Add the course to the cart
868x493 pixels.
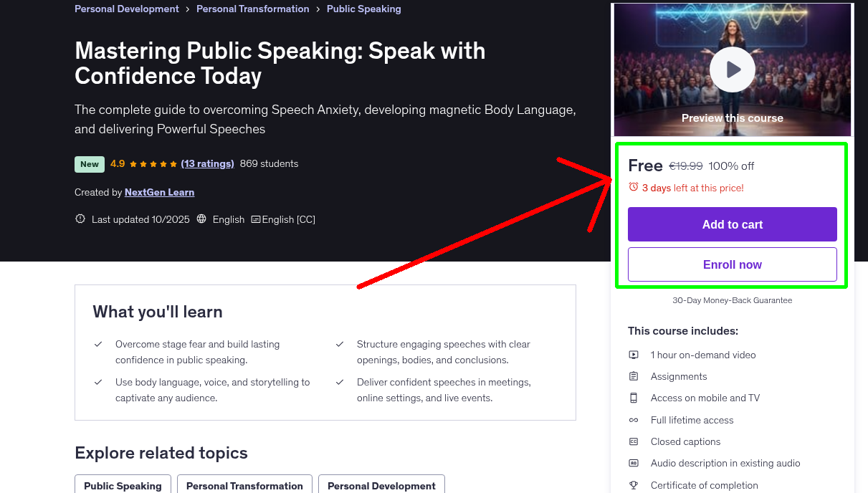[732, 224]
